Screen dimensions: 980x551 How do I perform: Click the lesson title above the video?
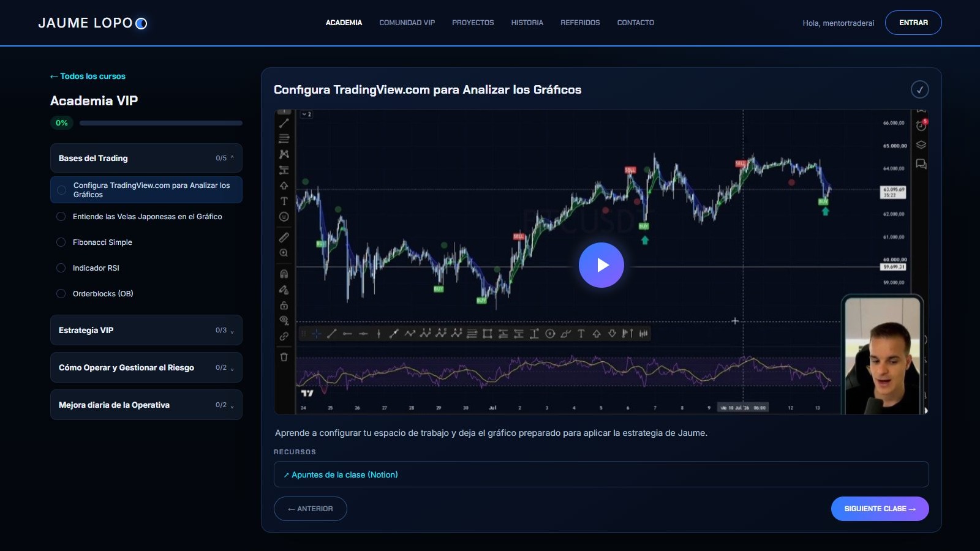pos(428,89)
